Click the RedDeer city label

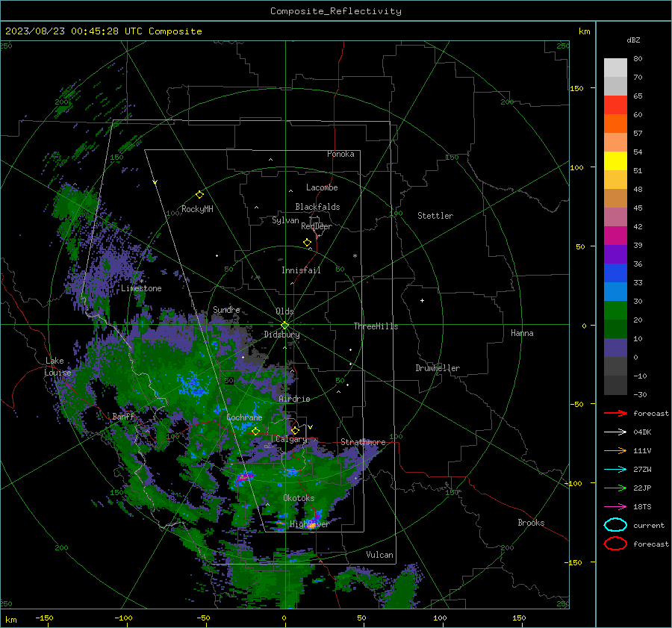click(x=317, y=226)
